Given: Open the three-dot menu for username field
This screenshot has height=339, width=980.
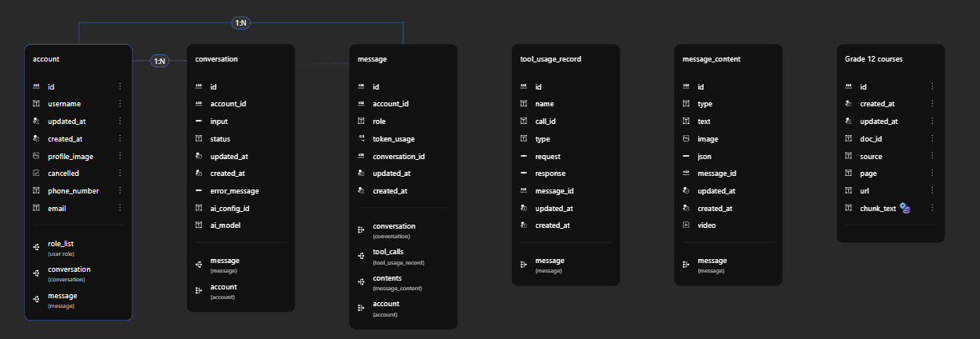Looking at the screenshot, I should pyautogui.click(x=120, y=104).
